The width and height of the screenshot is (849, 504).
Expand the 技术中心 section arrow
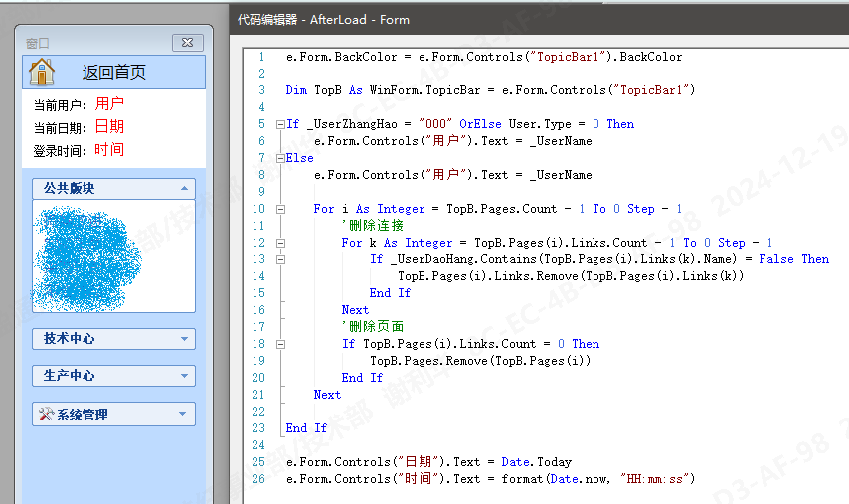184,339
